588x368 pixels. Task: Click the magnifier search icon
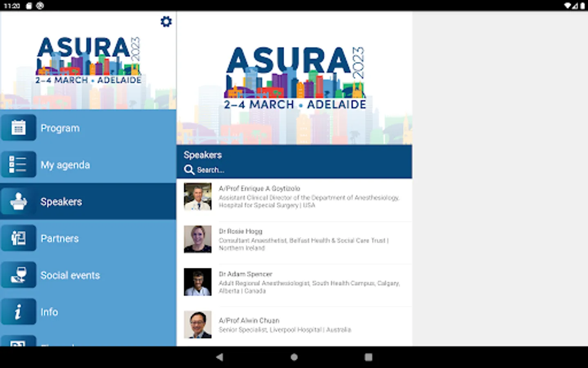(189, 170)
